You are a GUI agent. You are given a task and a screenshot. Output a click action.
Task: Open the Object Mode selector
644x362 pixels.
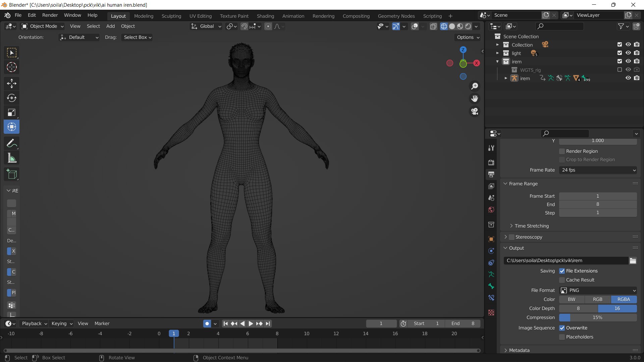pyautogui.click(x=43, y=26)
